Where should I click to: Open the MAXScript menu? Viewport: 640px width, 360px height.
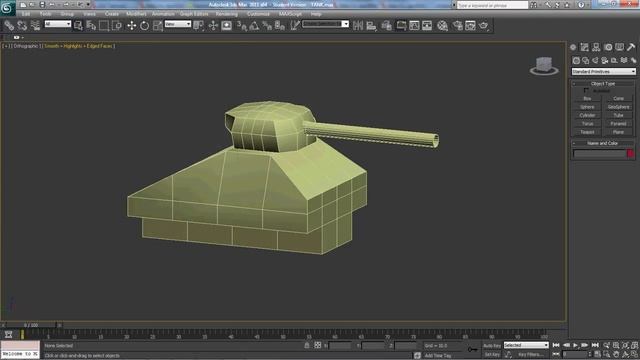tap(290, 14)
